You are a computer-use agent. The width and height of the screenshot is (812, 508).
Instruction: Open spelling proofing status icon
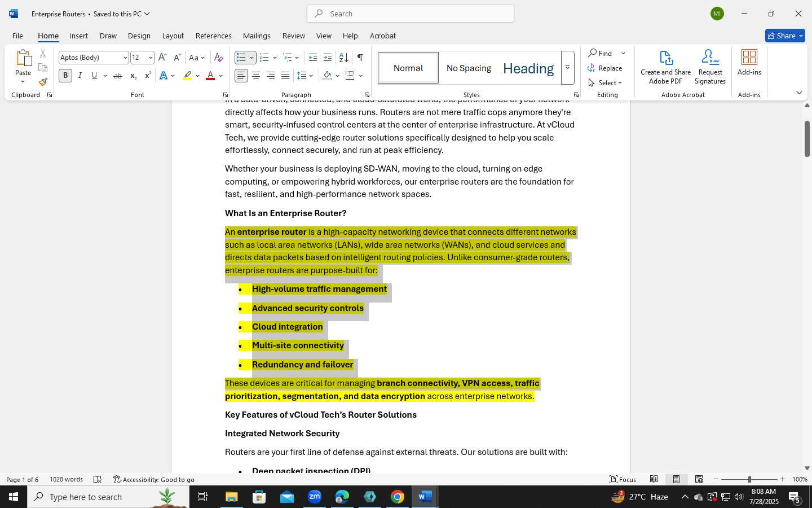tap(98, 479)
